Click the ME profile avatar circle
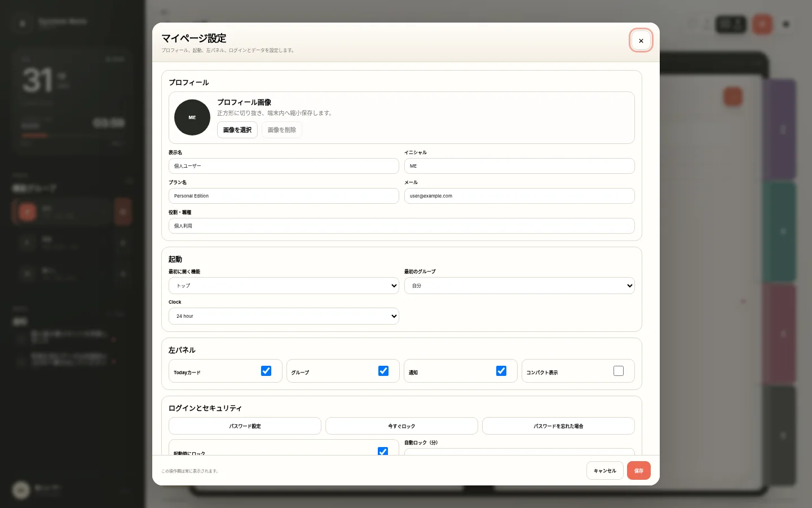Viewport: 812px width, 508px height. pyautogui.click(x=192, y=117)
